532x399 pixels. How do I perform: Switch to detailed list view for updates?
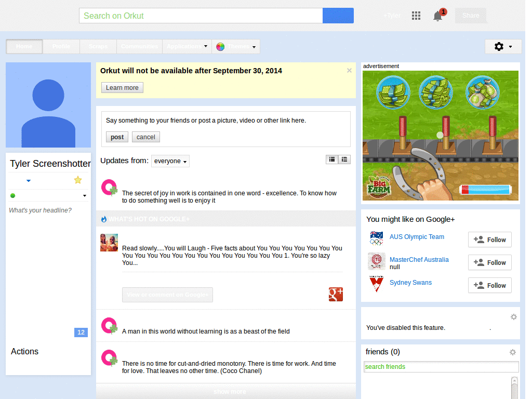click(x=332, y=159)
